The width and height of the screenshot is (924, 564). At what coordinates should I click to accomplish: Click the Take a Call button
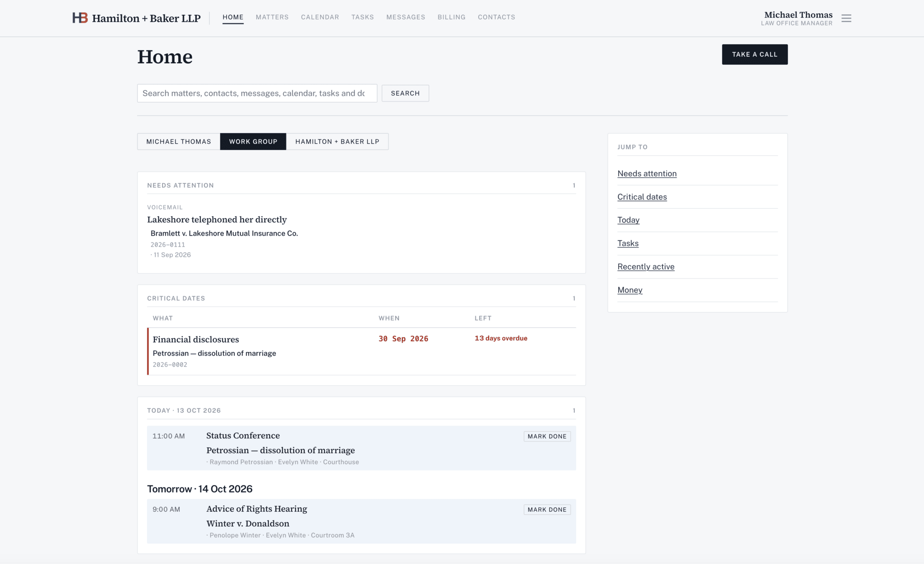[754, 55]
